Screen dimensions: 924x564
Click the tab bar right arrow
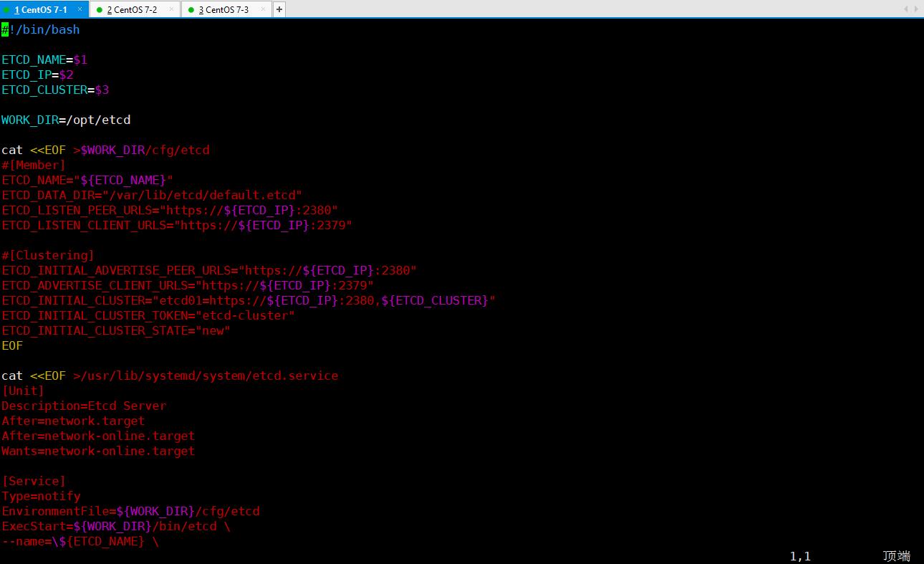coord(915,9)
